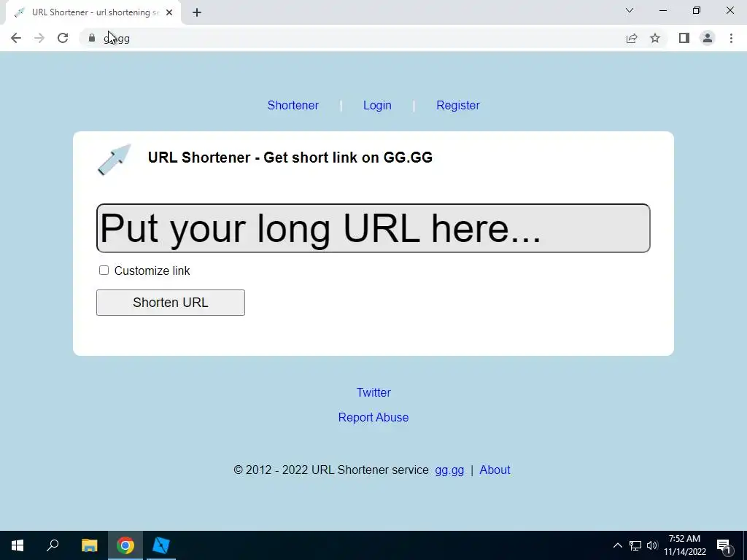The height and width of the screenshot is (560, 747).
Task: Select the URL Shortener browser tab
Action: (93, 13)
